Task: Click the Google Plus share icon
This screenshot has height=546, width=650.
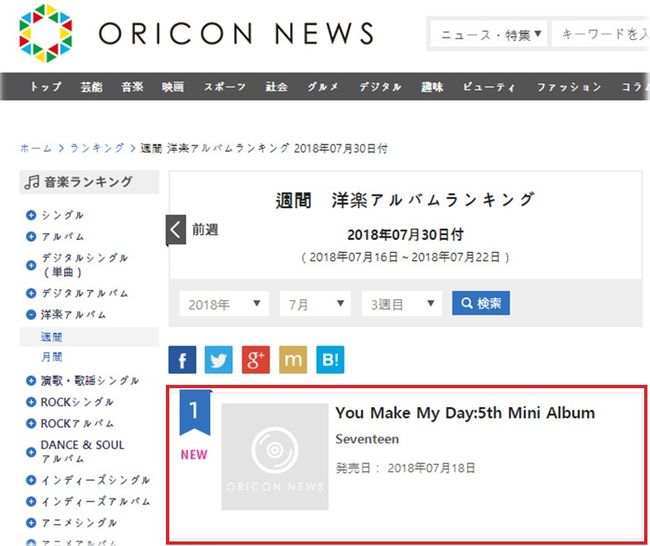Action: pos(256,359)
